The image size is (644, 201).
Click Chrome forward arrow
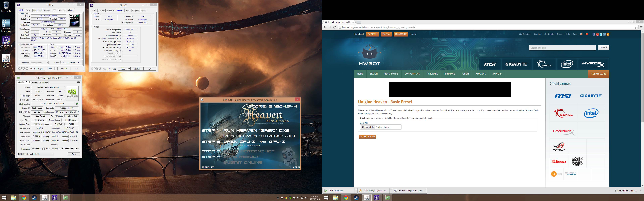tap(330, 27)
